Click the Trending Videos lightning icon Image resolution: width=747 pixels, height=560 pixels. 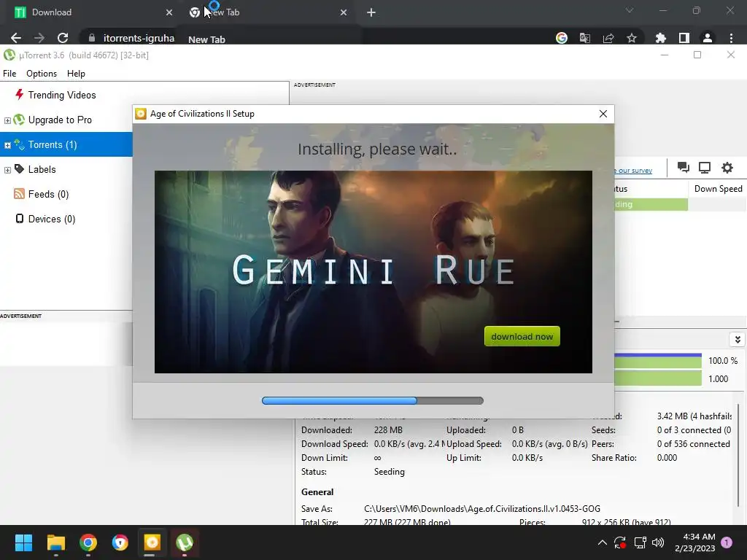19,94
